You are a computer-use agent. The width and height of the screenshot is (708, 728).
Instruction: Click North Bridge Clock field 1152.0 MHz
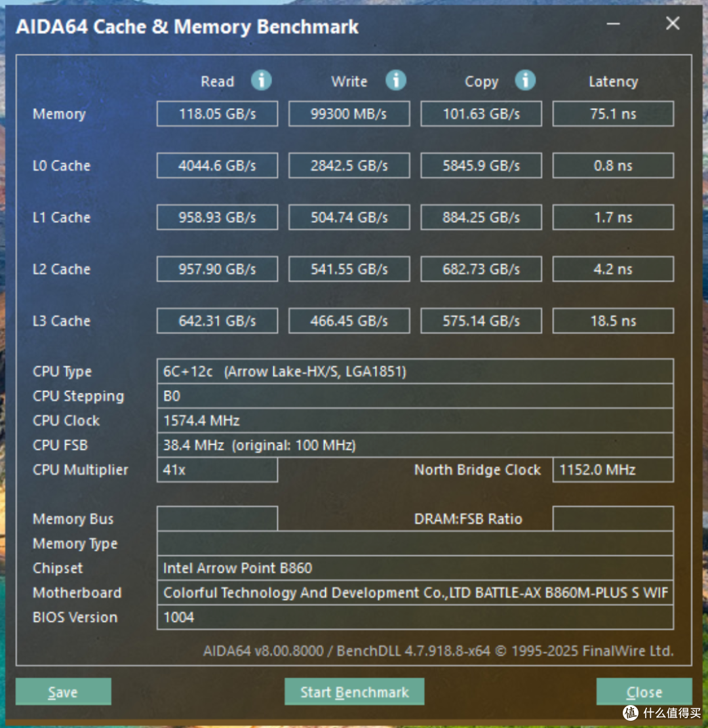(x=613, y=470)
